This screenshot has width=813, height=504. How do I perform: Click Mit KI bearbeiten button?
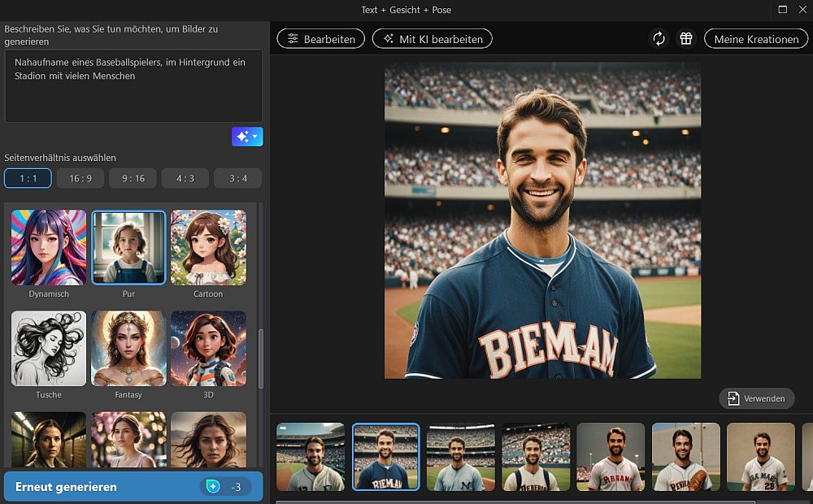(x=433, y=39)
